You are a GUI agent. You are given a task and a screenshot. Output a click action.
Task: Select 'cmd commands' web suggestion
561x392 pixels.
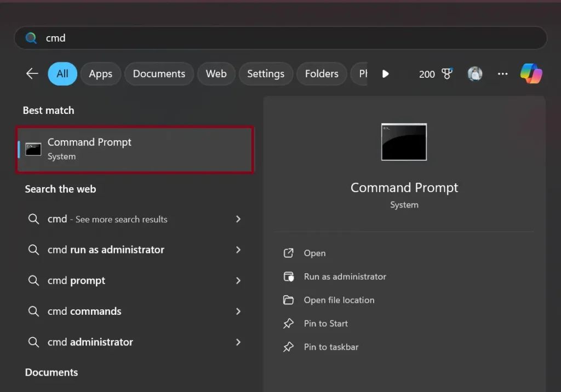135,311
